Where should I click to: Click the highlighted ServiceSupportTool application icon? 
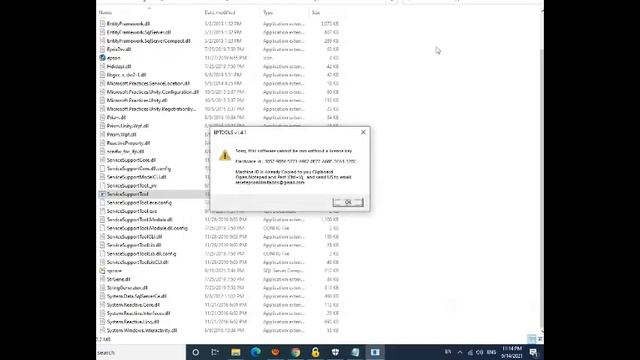click(x=102, y=194)
